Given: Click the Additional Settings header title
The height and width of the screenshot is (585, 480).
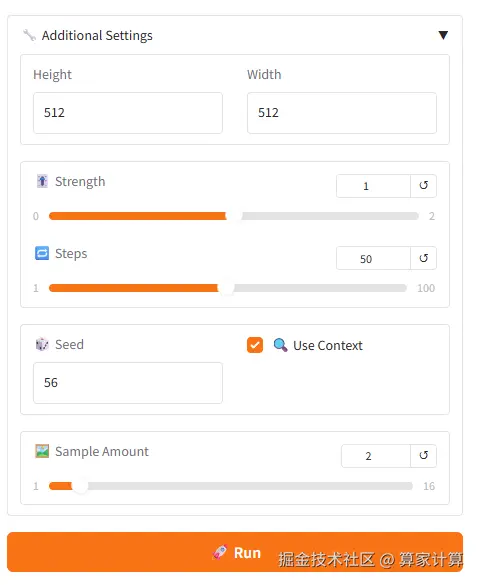Looking at the screenshot, I should tap(97, 36).
